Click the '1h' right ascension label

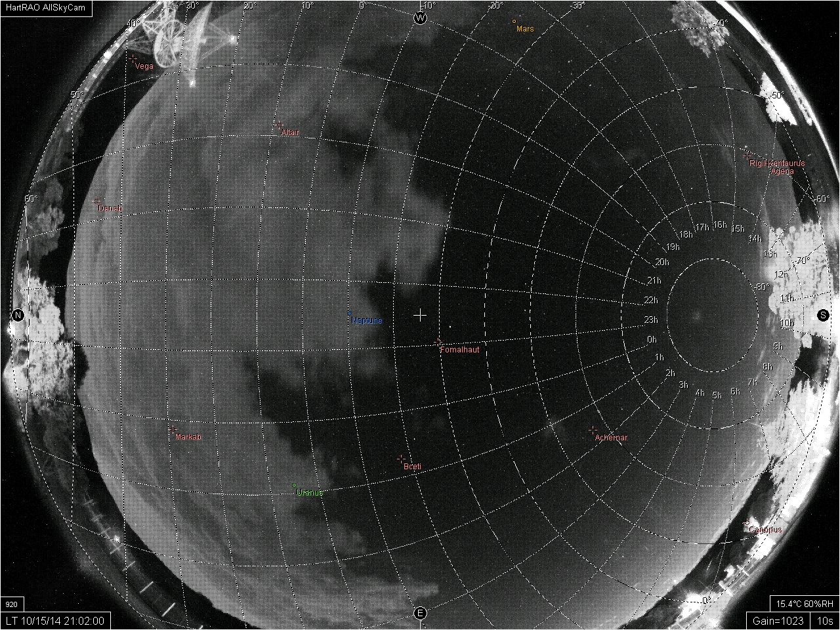click(660, 358)
